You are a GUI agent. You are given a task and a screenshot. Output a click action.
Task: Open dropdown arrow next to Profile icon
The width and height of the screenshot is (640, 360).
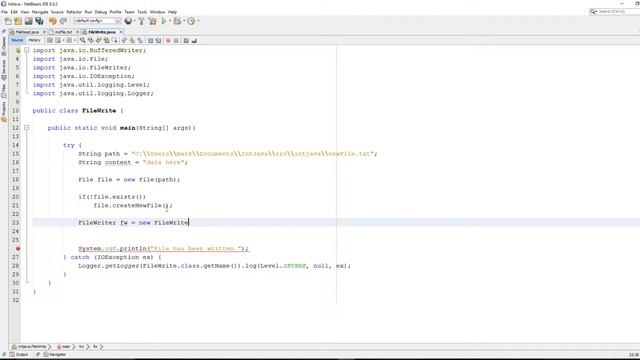[198, 21]
